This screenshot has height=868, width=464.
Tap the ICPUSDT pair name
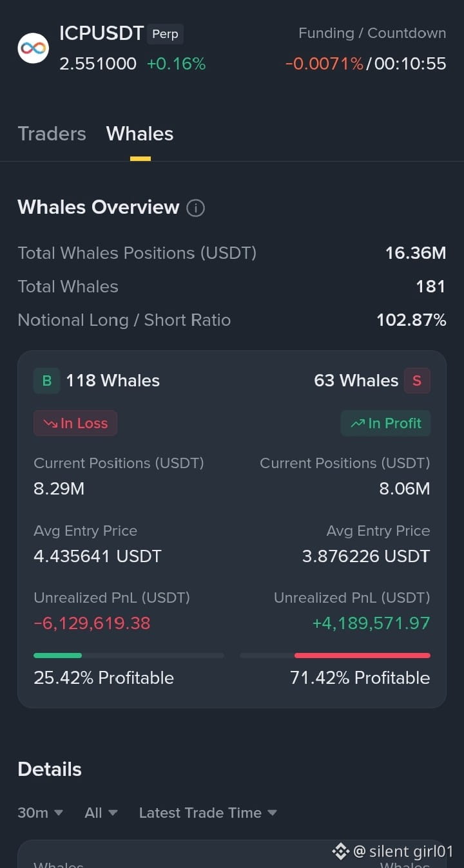(x=101, y=33)
